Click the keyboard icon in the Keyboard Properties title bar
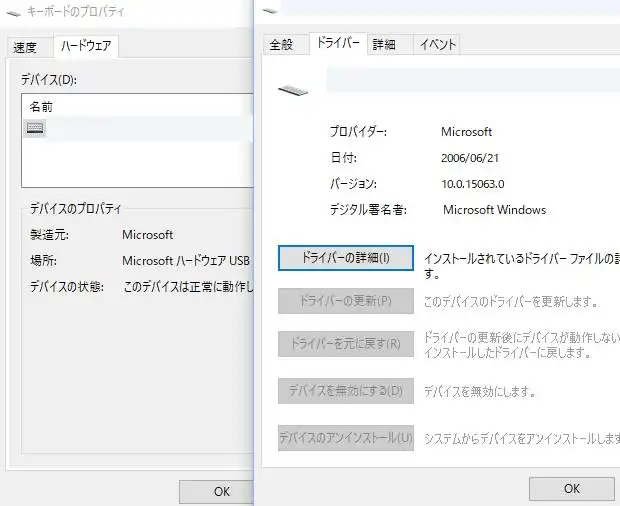Viewport: 620px width, 506px height. click(14, 13)
